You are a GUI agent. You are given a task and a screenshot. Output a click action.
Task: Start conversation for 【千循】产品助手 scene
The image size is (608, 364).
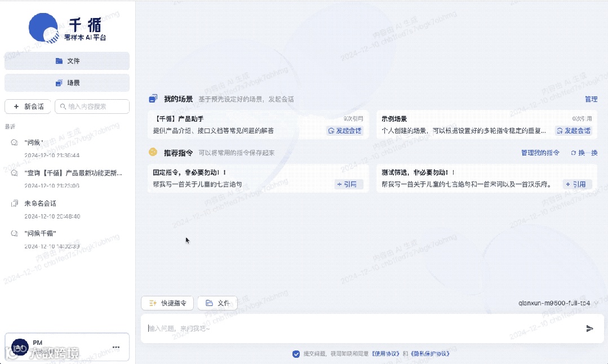pos(345,131)
